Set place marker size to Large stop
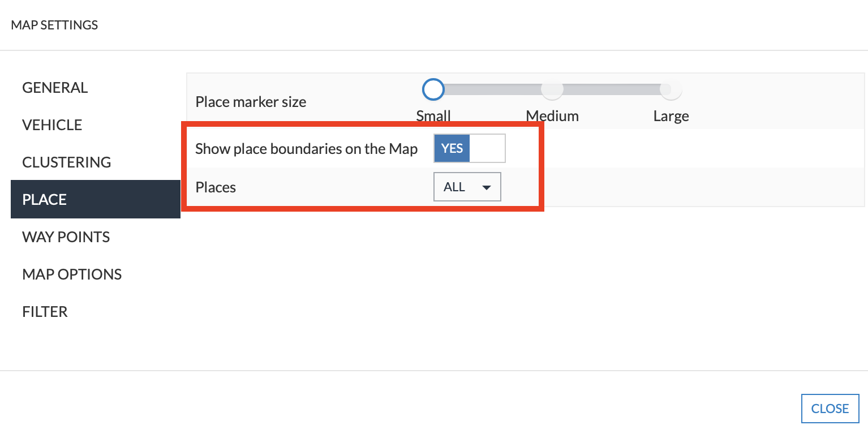This screenshot has height=438, width=868. (671, 89)
